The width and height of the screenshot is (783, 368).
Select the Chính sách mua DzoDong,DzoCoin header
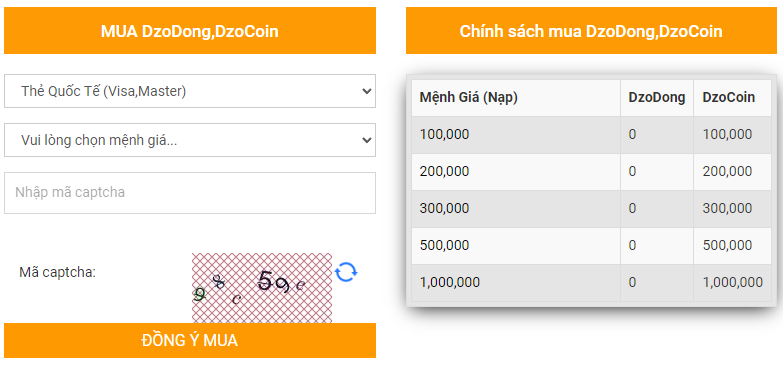(x=591, y=30)
